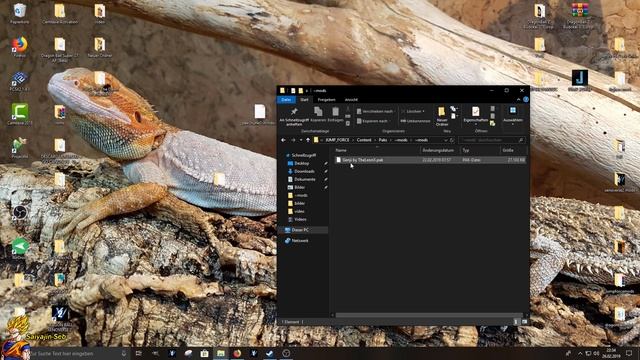
Task: Switch to the Ansicht ribbon tab
Action: click(x=351, y=100)
